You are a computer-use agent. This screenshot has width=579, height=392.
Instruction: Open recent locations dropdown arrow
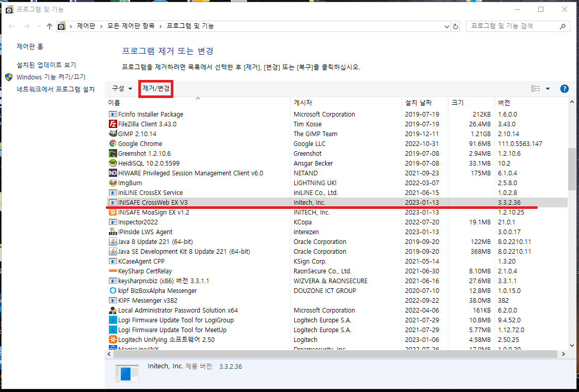point(39,26)
